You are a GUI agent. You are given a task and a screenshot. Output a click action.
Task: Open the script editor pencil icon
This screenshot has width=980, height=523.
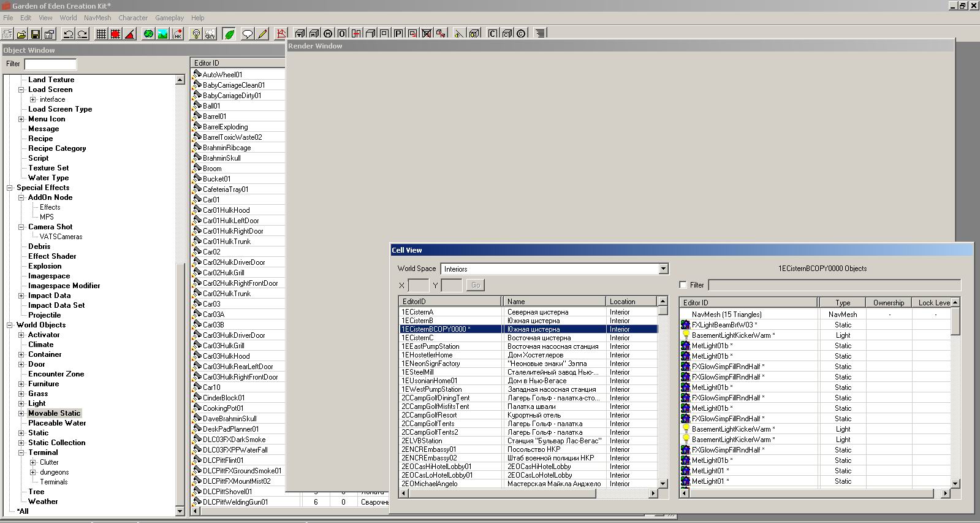pos(262,34)
